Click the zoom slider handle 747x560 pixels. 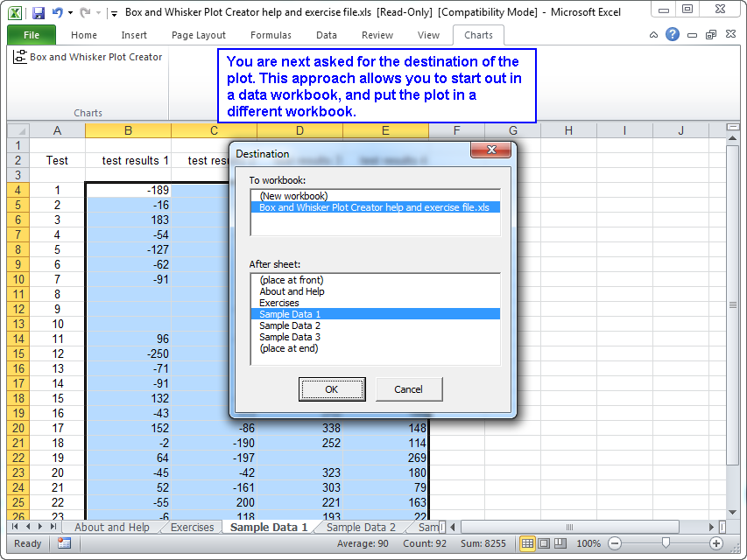tap(666, 543)
